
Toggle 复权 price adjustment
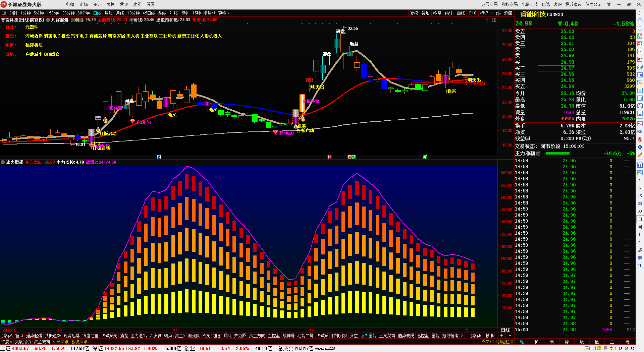pos(414,13)
